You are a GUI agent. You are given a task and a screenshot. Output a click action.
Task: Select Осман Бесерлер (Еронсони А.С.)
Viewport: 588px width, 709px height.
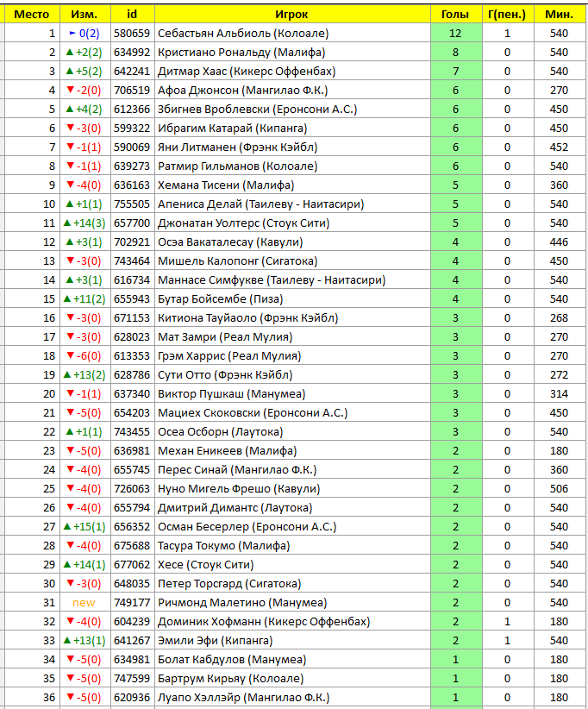pos(247,527)
